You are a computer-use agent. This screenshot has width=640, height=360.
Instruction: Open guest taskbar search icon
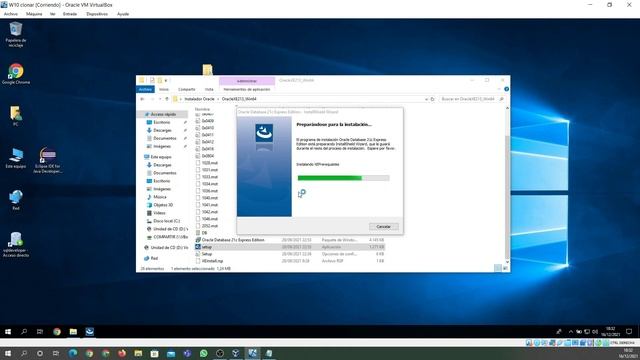tap(24, 331)
